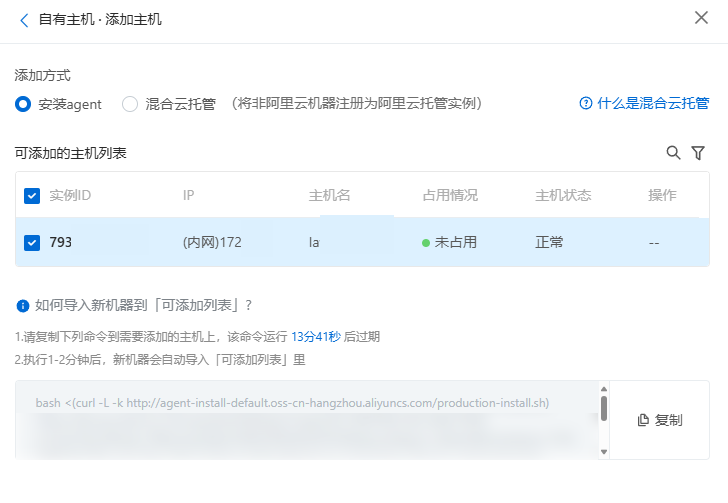
Task: Click the info icon next to 如何导入新机器
Action: pyautogui.click(x=23, y=305)
